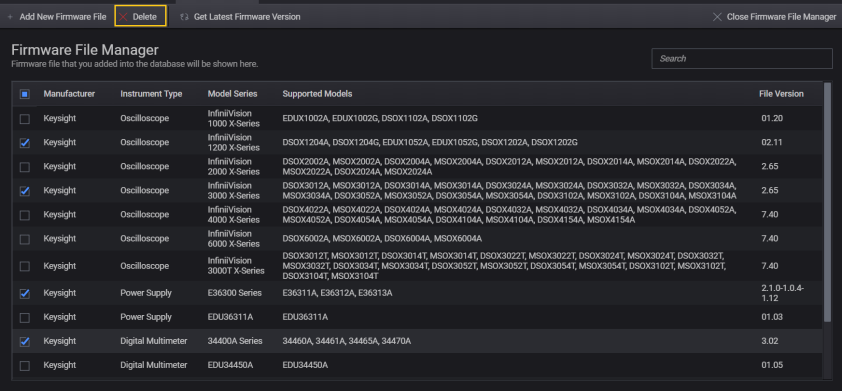Click Digital Multimeter type in 34400A Series row
Image resolution: width=842 pixels, height=391 pixels.
[x=154, y=341]
